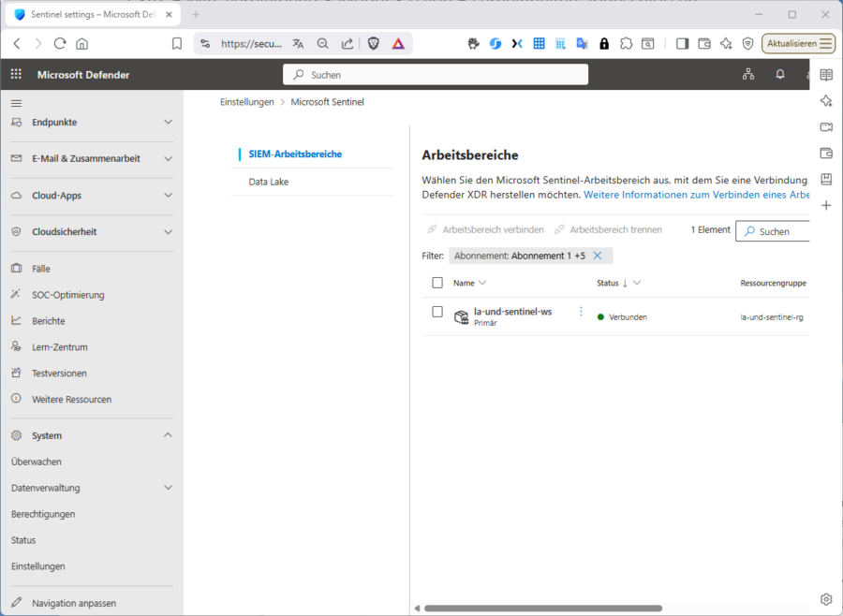Open the Firefox extensions puzzle icon
This screenshot has height=616, width=843.
pyautogui.click(x=626, y=43)
